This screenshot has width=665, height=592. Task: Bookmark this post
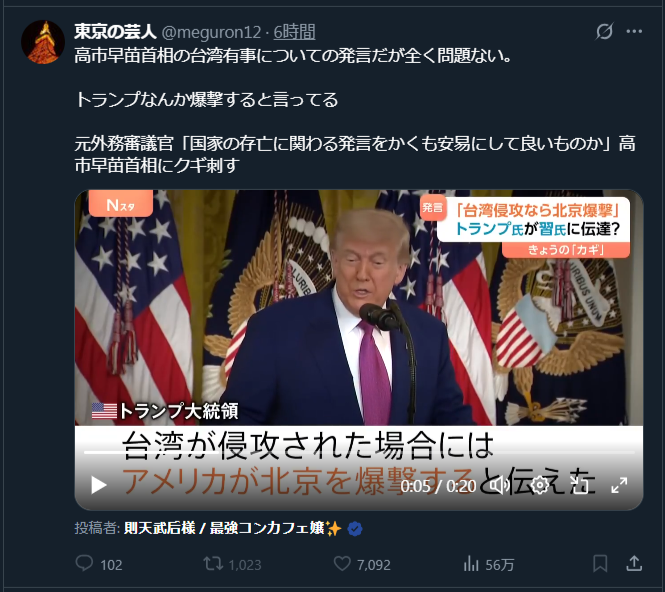(x=600, y=564)
